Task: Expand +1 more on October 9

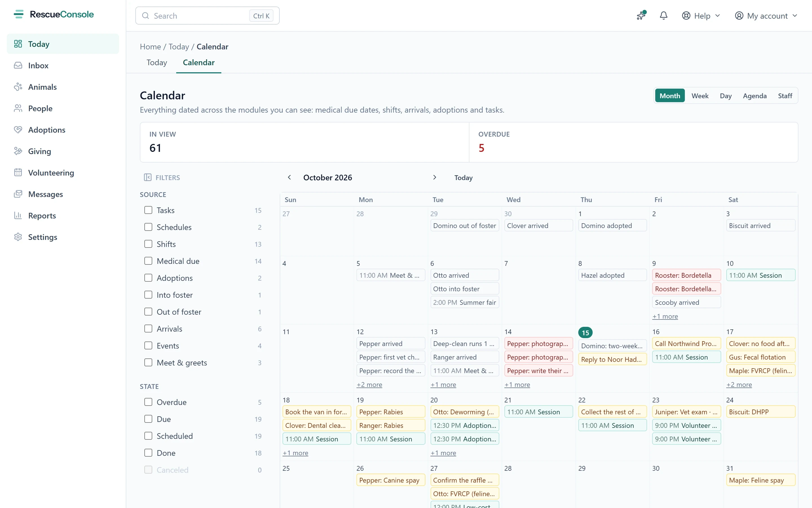Action: tap(665, 316)
